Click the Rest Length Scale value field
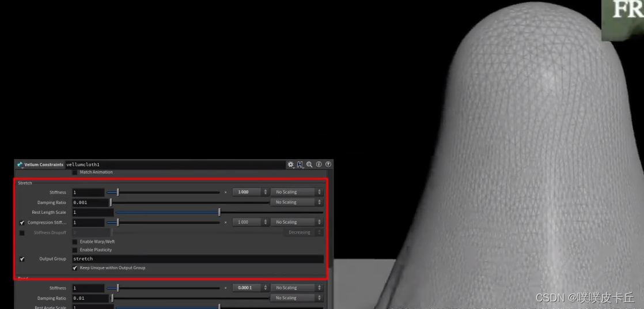The height and width of the screenshot is (309, 644). point(93,212)
